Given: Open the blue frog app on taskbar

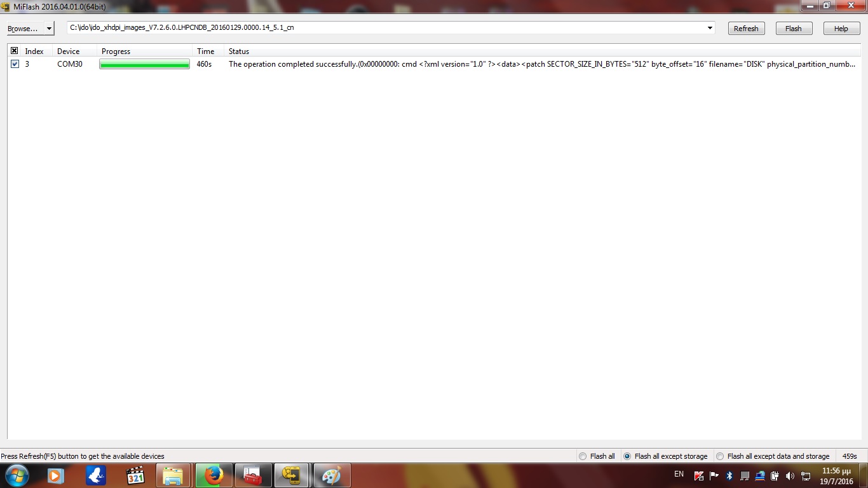Looking at the screenshot, I should click(x=96, y=475).
